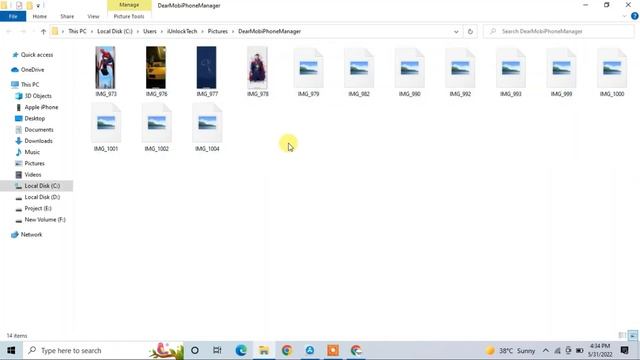Launch Microsoft Edge from taskbar
The image size is (640, 360).
pyautogui.click(x=241, y=351)
